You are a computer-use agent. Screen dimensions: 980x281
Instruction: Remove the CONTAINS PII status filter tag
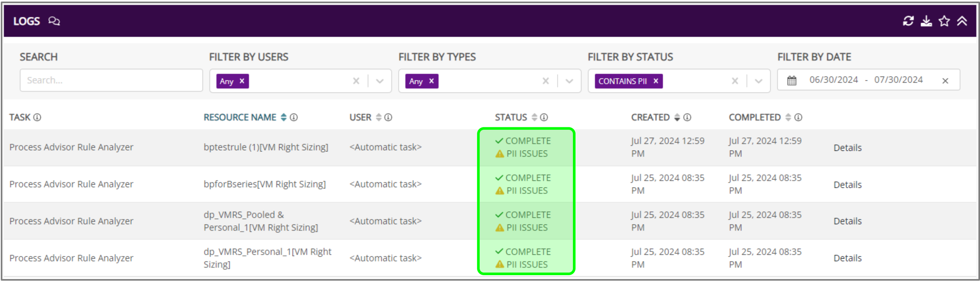point(656,81)
